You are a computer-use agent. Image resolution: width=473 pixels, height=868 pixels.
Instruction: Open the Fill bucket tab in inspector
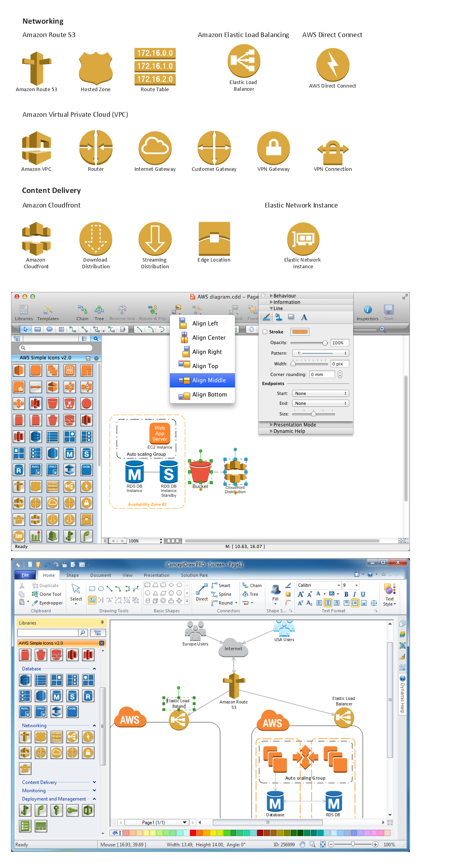click(x=278, y=317)
